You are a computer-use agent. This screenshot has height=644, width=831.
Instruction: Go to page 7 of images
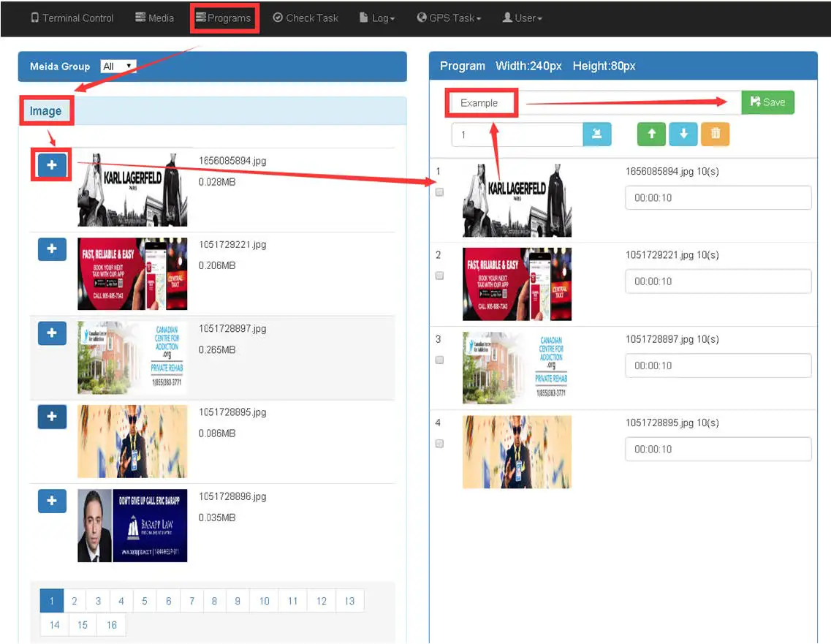191,601
